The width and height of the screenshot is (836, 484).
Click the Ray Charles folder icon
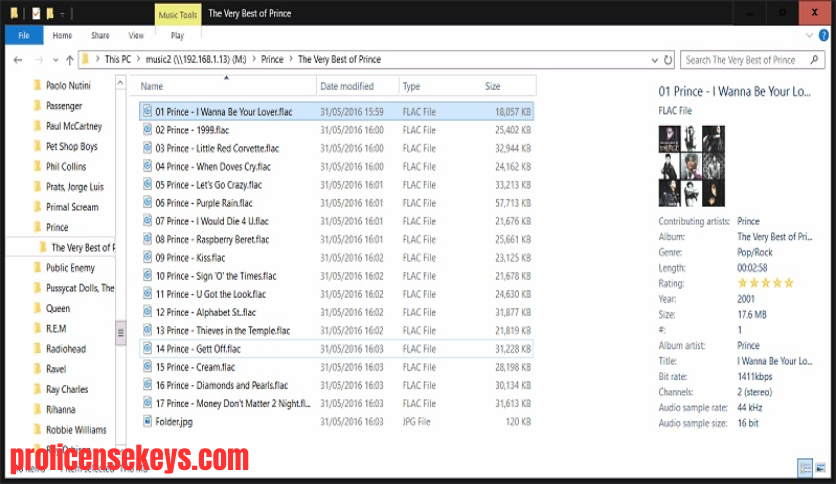pyautogui.click(x=37, y=389)
